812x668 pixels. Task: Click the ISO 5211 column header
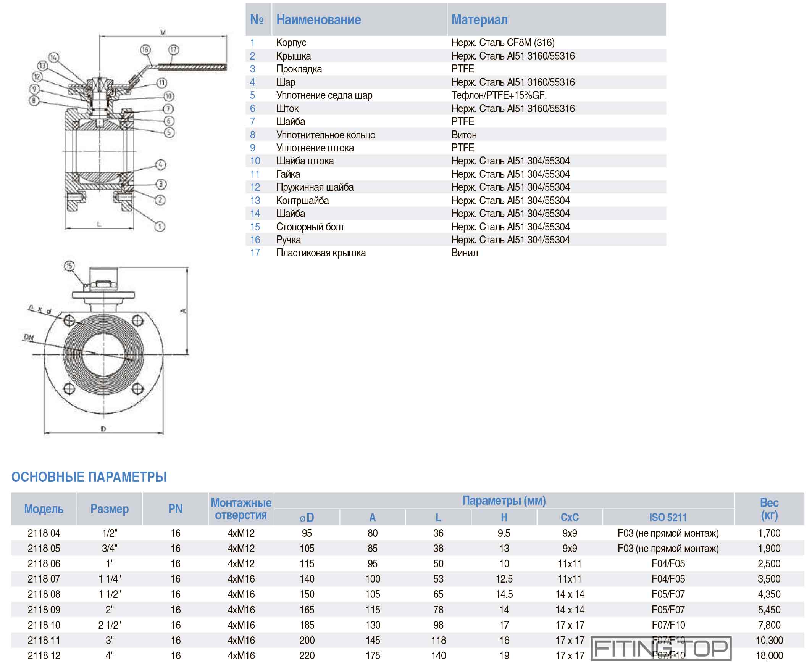tap(668, 517)
